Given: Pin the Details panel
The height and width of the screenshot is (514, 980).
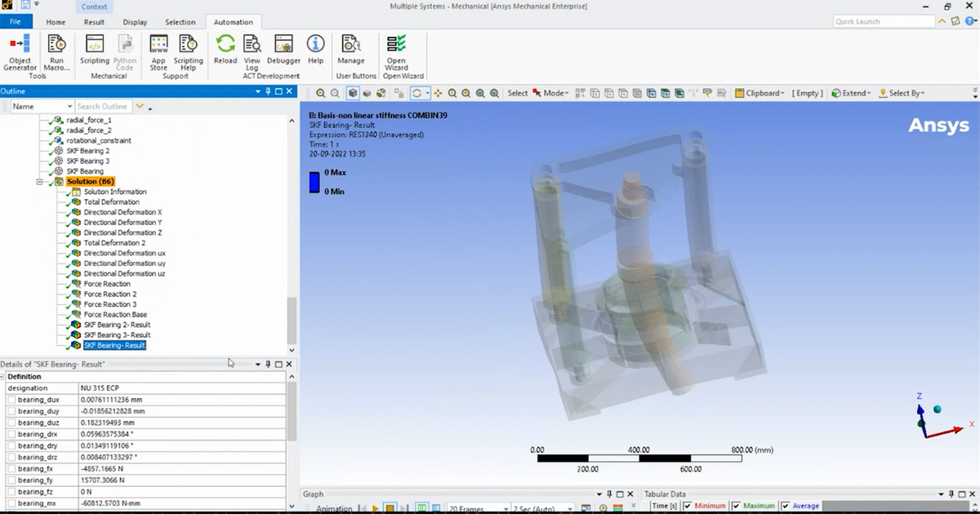Looking at the screenshot, I should click(x=268, y=364).
